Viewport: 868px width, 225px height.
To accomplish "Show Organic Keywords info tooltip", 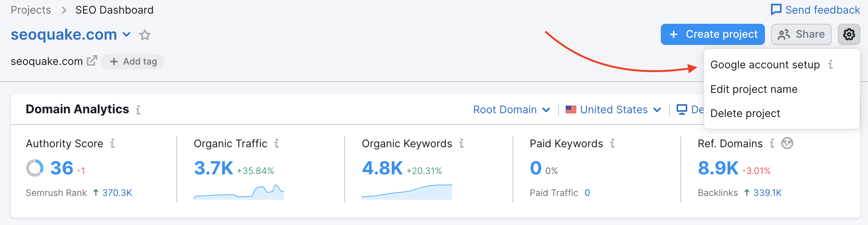I will [x=462, y=143].
